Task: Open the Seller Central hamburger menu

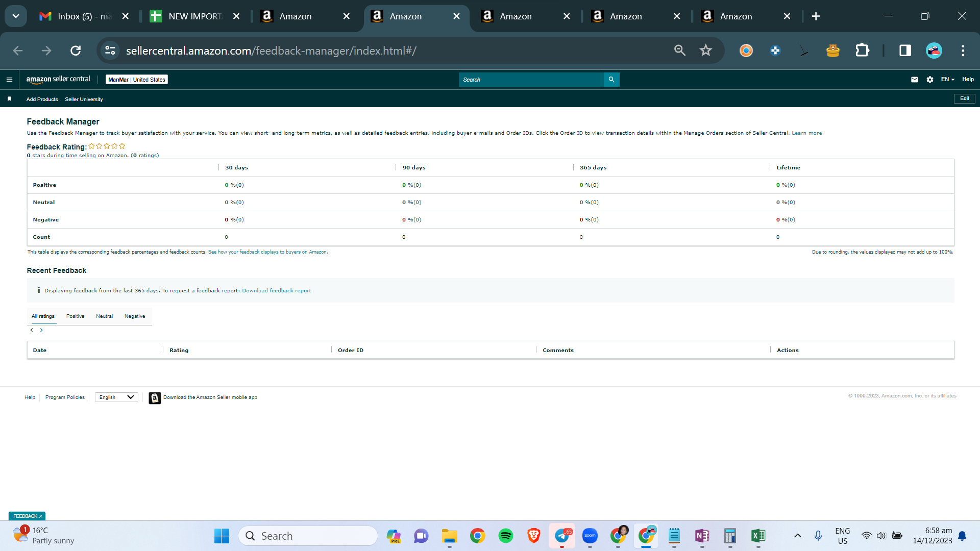Action: 9,80
